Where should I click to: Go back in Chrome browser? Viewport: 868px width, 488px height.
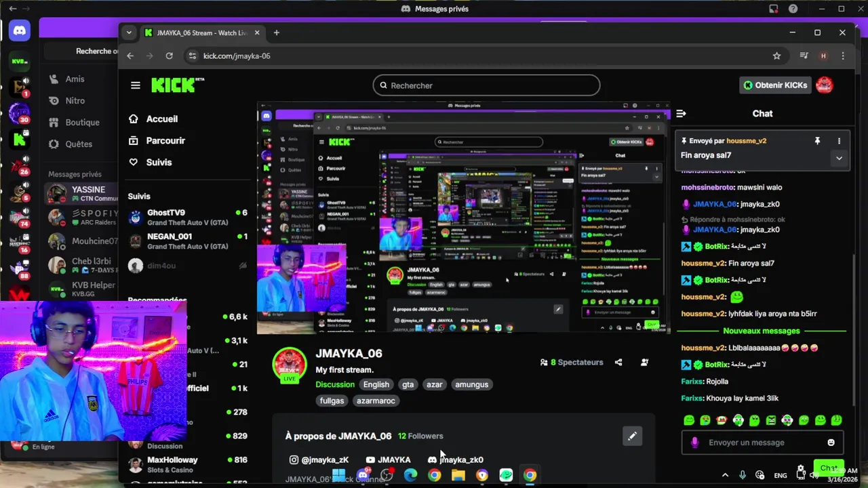tap(130, 56)
